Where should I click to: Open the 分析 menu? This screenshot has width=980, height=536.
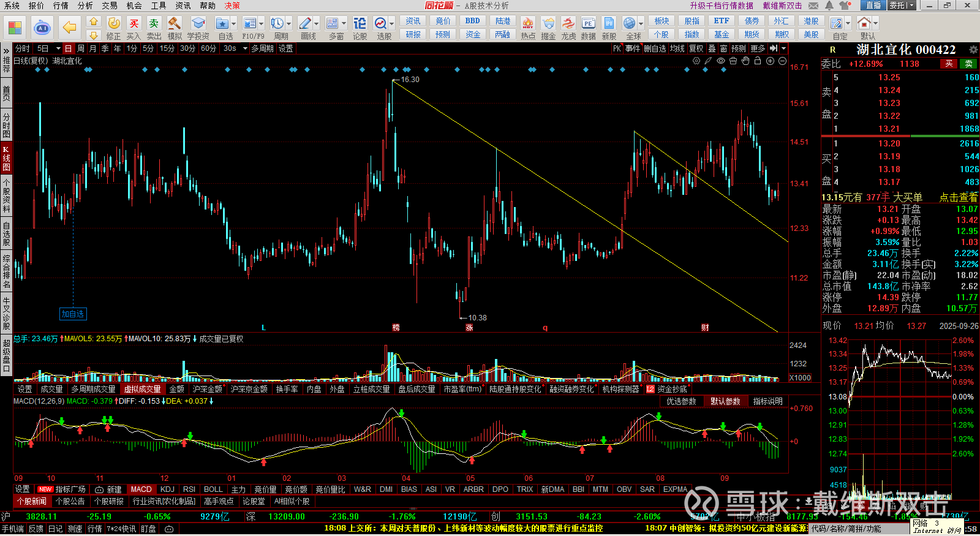click(x=85, y=6)
